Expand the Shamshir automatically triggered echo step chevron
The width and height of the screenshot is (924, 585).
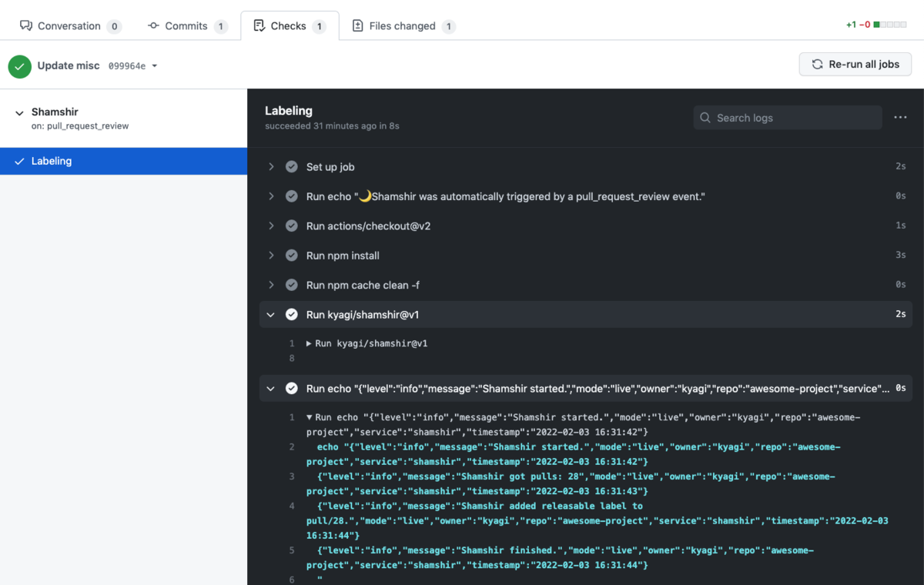(x=271, y=196)
